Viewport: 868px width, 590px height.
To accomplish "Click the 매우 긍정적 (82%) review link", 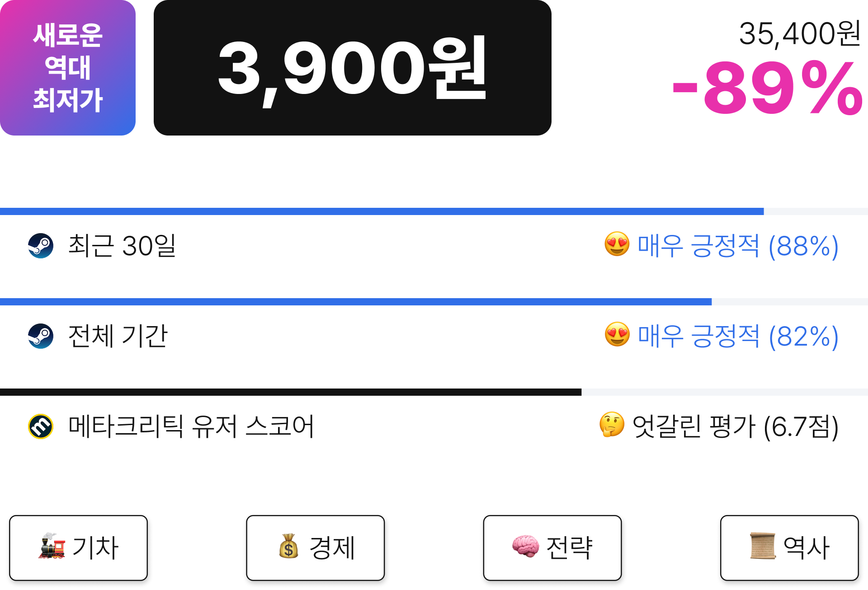I will click(738, 337).
